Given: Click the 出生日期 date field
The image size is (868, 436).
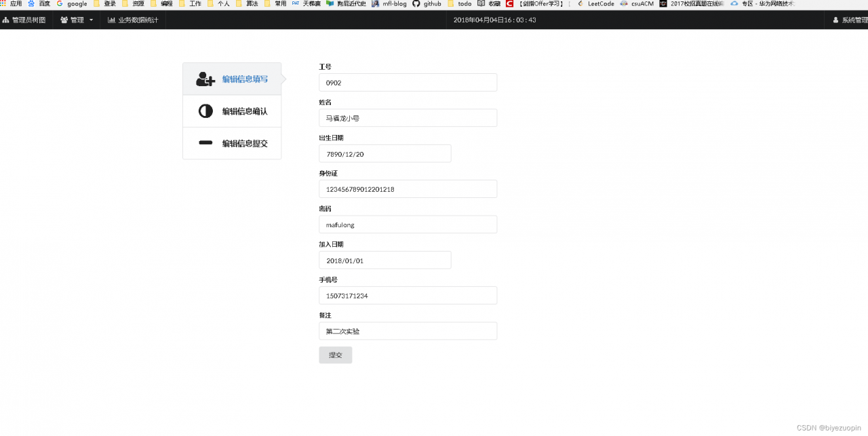Looking at the screenshot, I should coord(384,153).
